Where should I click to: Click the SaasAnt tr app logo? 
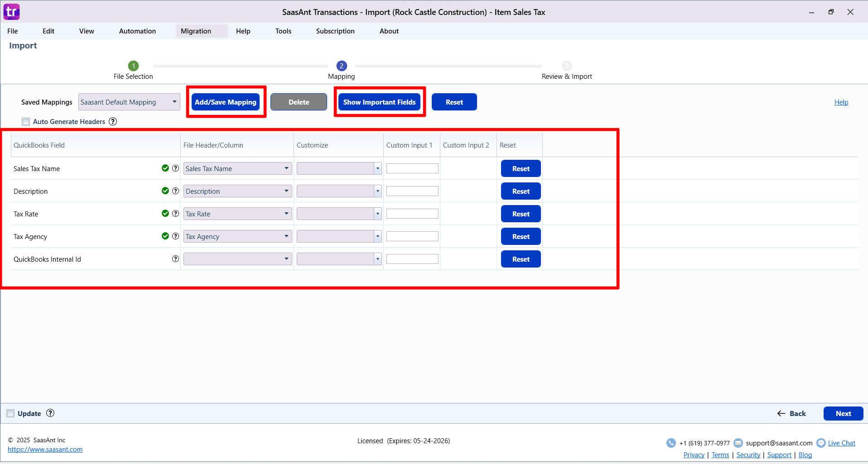tap(11, 12)
